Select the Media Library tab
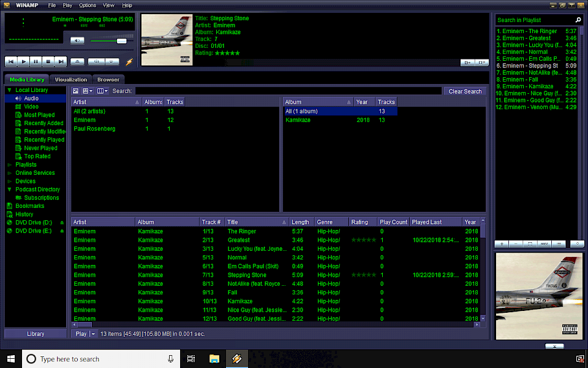This screenshot has width=588, height=368. (x=27, y=80)
